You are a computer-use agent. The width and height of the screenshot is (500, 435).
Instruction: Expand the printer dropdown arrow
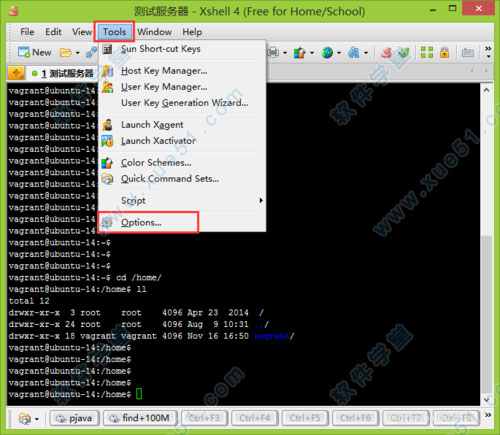(x=285, y=53)
